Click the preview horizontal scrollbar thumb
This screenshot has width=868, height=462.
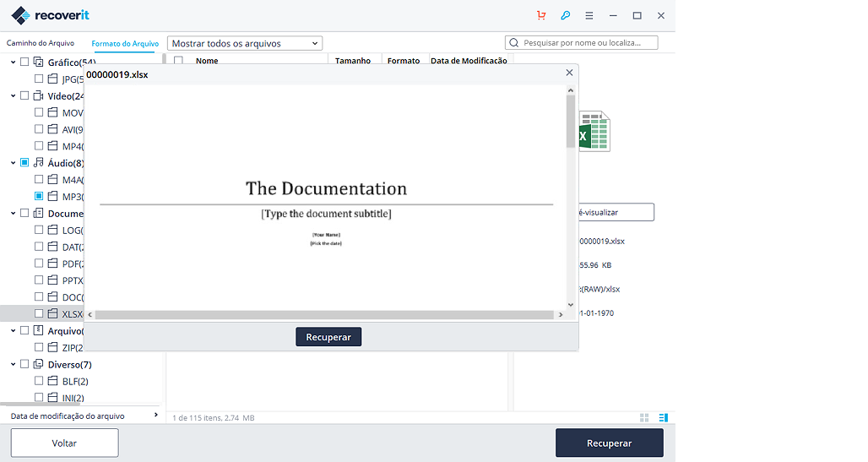click(x=324, y=315)
